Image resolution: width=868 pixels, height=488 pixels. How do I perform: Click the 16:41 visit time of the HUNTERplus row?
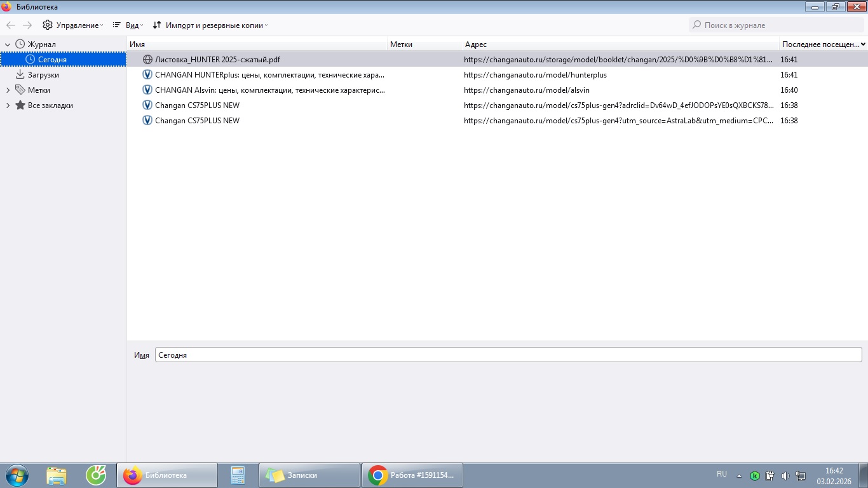point(789,75)
